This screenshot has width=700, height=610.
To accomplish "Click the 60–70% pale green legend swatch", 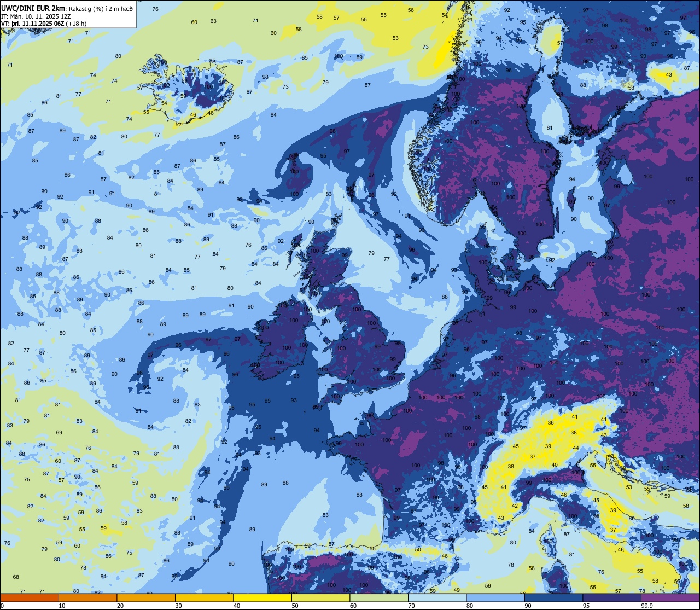I will tap(379, 597).
